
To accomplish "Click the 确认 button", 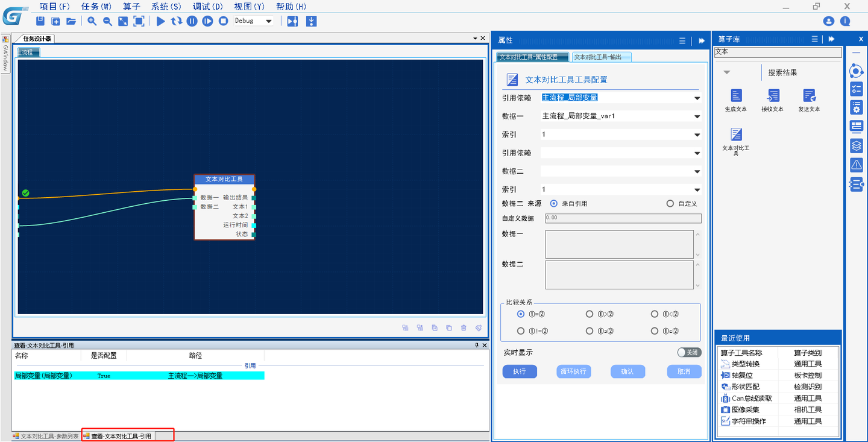I will (x=627, y=371).
